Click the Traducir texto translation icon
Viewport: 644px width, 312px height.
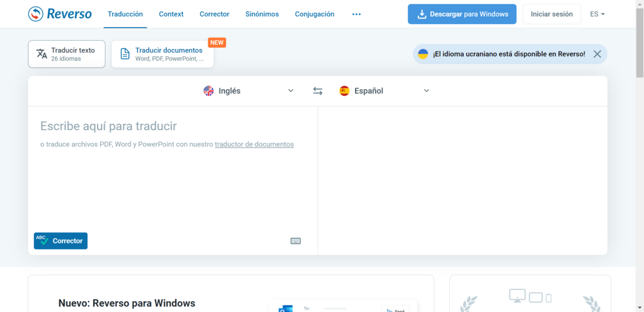(42, 54)
